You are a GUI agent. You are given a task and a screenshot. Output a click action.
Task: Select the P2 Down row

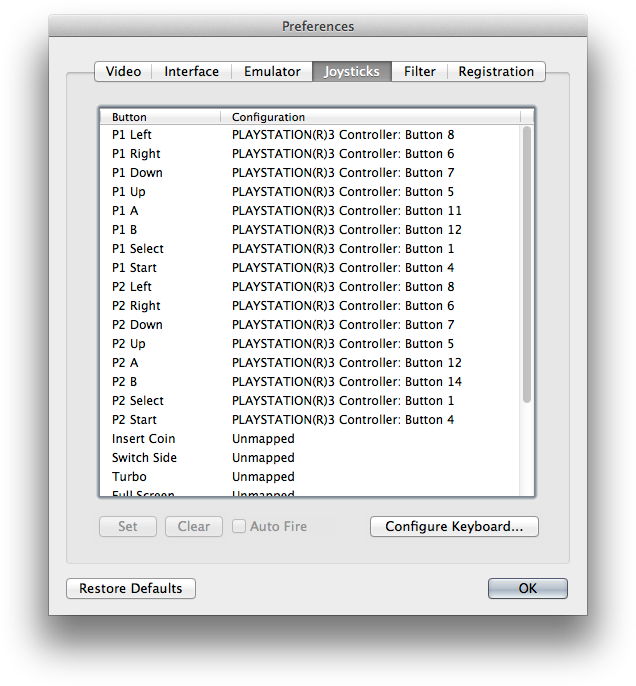[x=310, y=325]
